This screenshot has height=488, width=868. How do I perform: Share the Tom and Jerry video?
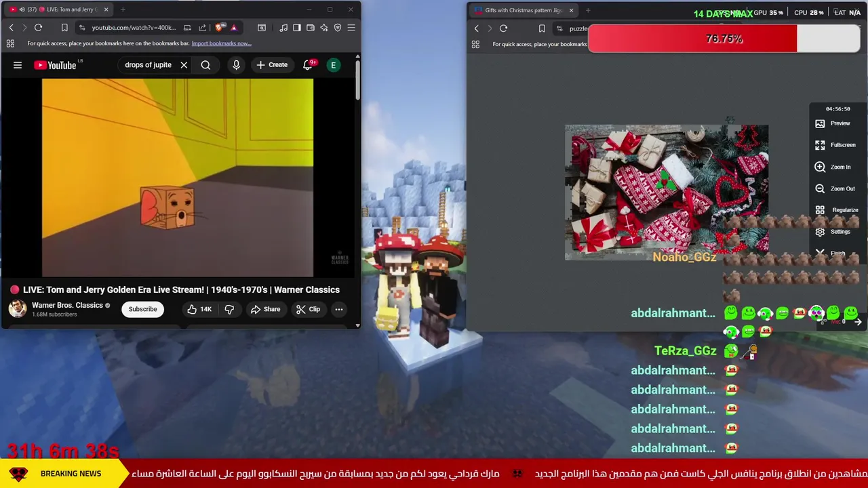coord(265,309)
